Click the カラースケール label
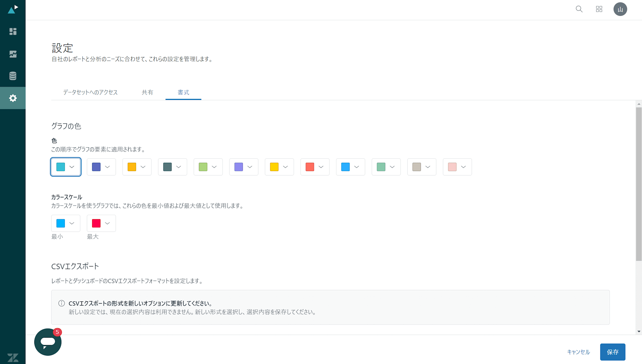This screenshot has width=642, height=364. (67, 197)
